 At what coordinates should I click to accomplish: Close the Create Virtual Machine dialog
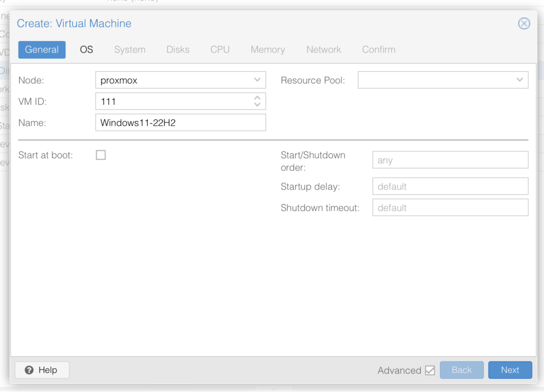tap(523, 23)
